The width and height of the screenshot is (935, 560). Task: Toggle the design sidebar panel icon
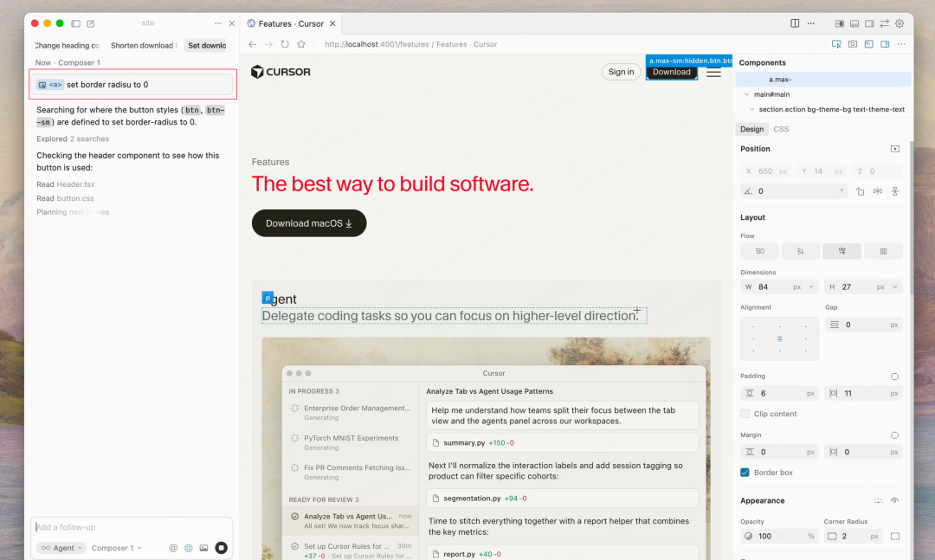885,44
